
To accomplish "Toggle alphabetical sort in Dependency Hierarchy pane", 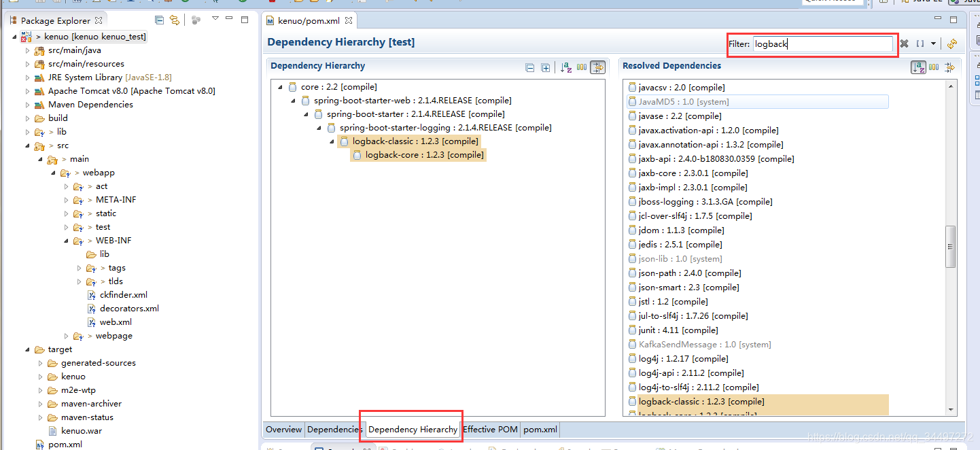I will click(565, 67).
